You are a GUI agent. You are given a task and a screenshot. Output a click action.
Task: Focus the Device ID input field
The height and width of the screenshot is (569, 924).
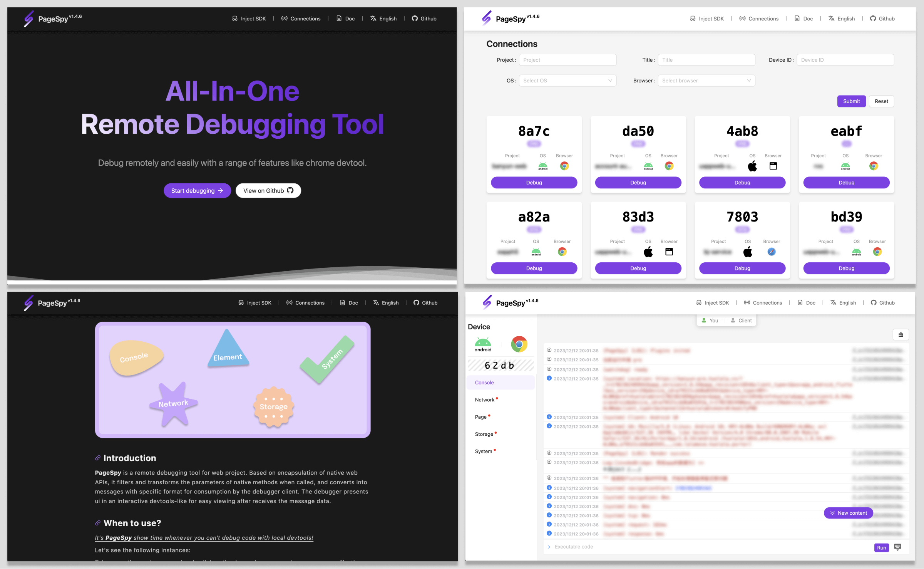click(845, 60)
